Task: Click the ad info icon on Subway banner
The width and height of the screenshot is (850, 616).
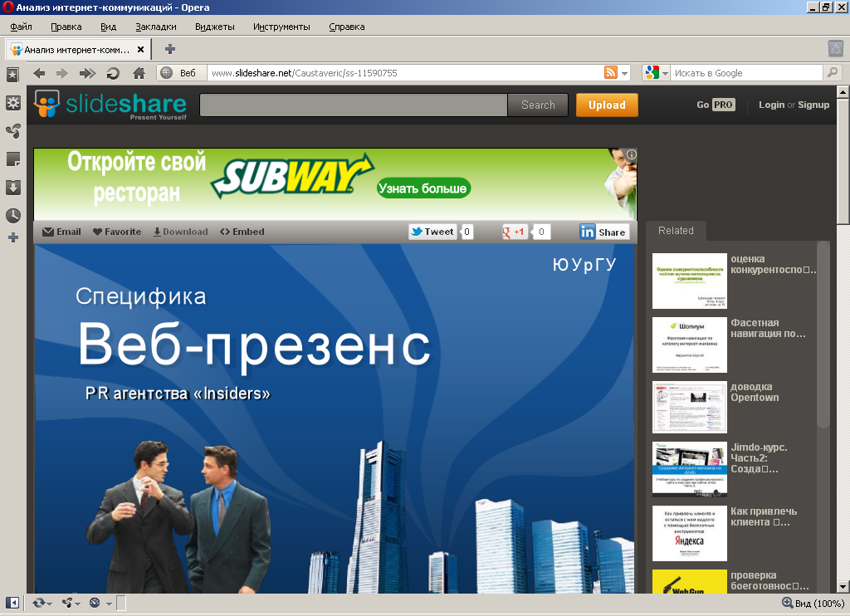Action: point(632,154)
